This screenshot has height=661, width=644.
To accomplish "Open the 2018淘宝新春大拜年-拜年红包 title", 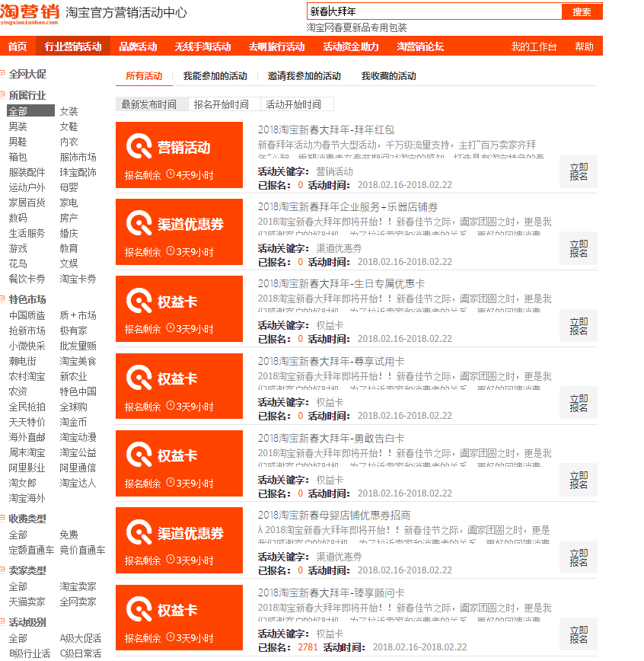I will point(327,129).
